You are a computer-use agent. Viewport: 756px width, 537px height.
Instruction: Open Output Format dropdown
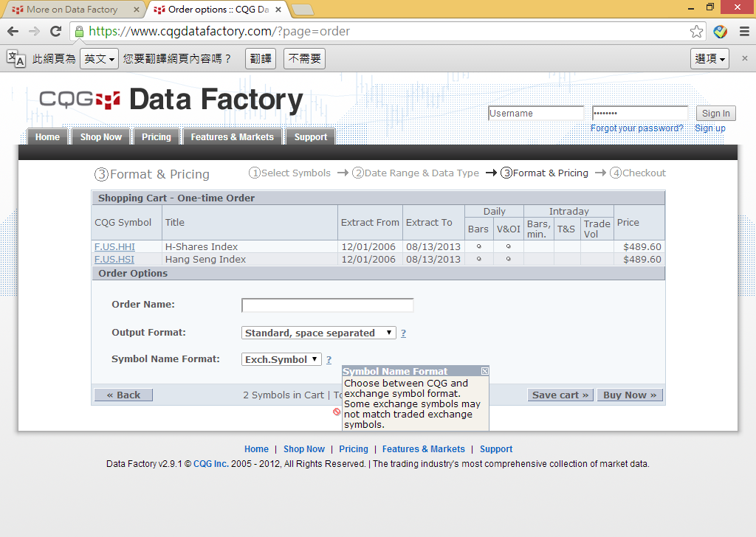(x=318, y=333)
